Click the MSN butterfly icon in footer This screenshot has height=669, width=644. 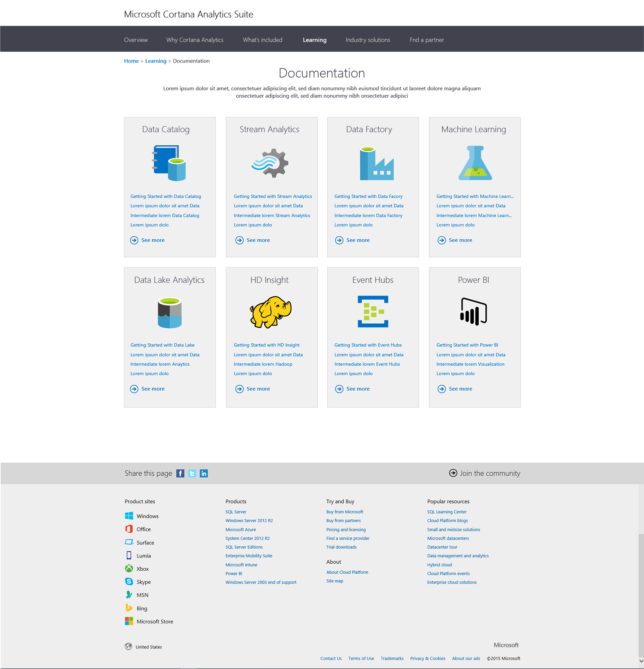129,595
